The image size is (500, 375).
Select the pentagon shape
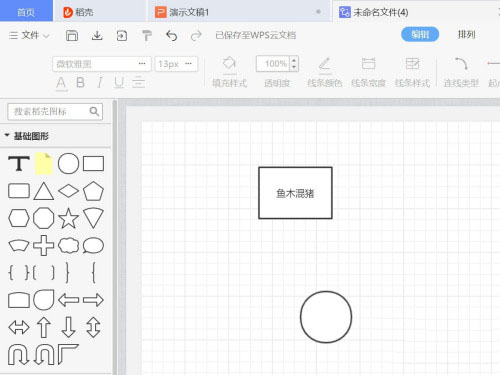(93, 191)
